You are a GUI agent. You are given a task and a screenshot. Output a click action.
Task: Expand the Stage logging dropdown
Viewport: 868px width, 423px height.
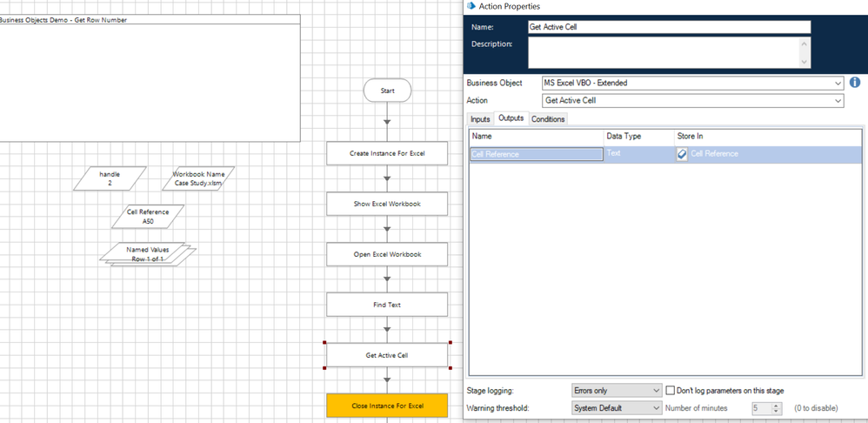coord(656,391)
